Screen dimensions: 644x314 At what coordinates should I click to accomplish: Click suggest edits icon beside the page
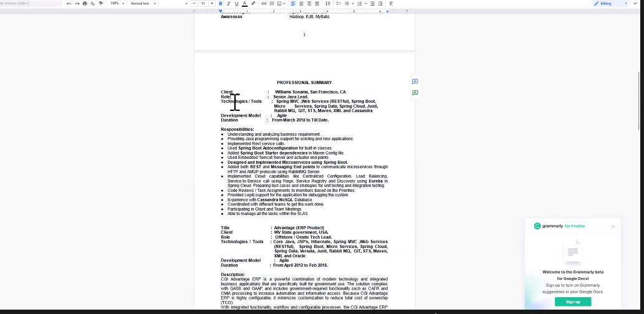(415, 93)
